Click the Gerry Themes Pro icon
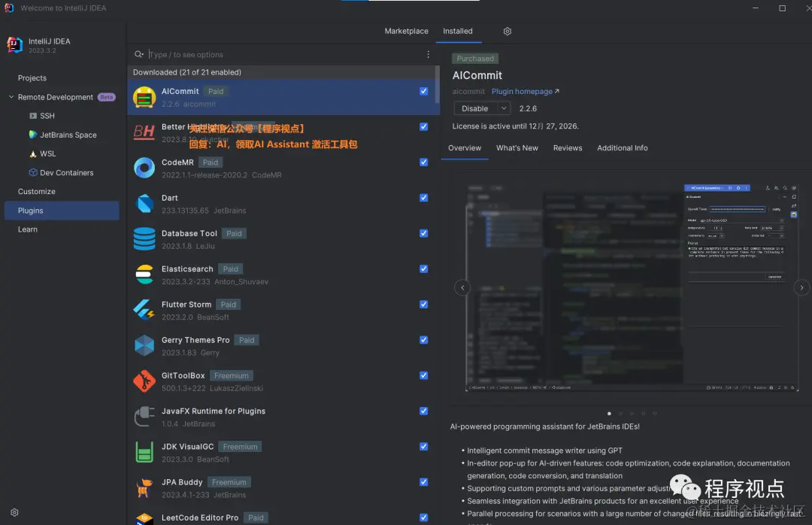The width and height of the screenshot is (812, 525). click(144, 346)
